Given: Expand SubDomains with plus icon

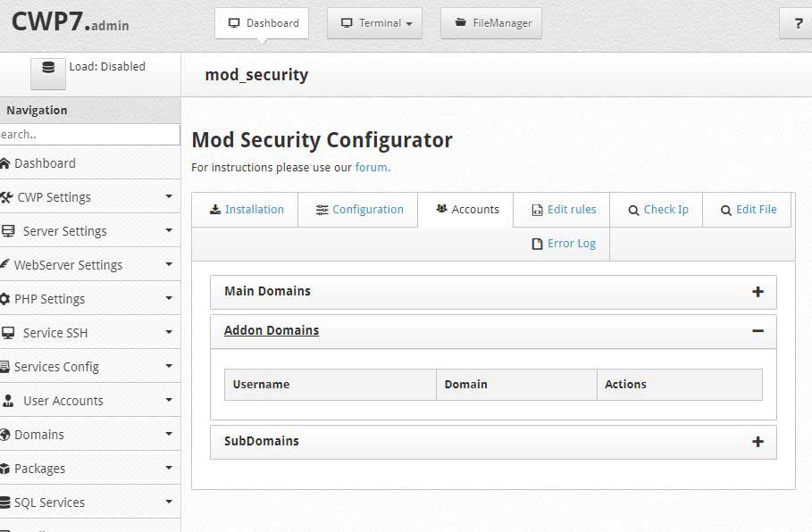Looking at the screenshot, I should click(758, 442).
